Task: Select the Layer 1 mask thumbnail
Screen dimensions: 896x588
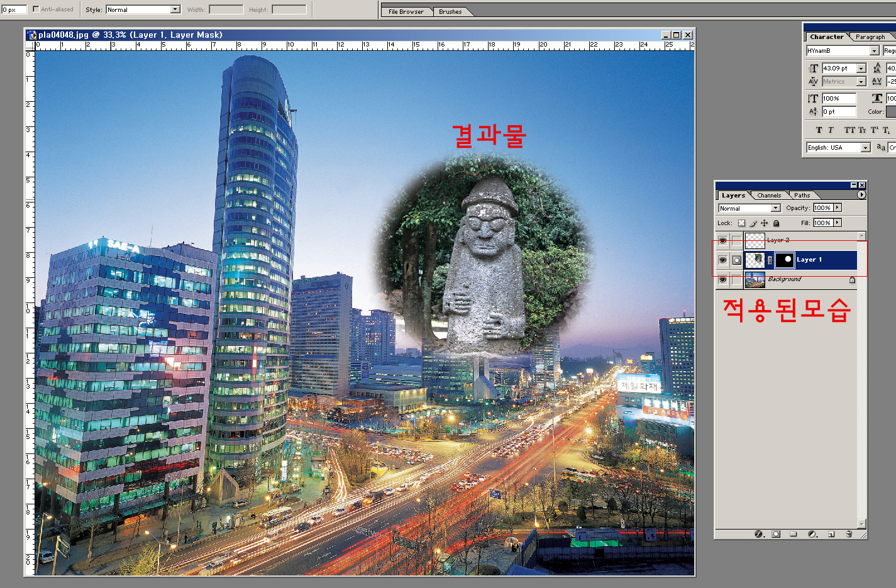Action: coord(785,260)
